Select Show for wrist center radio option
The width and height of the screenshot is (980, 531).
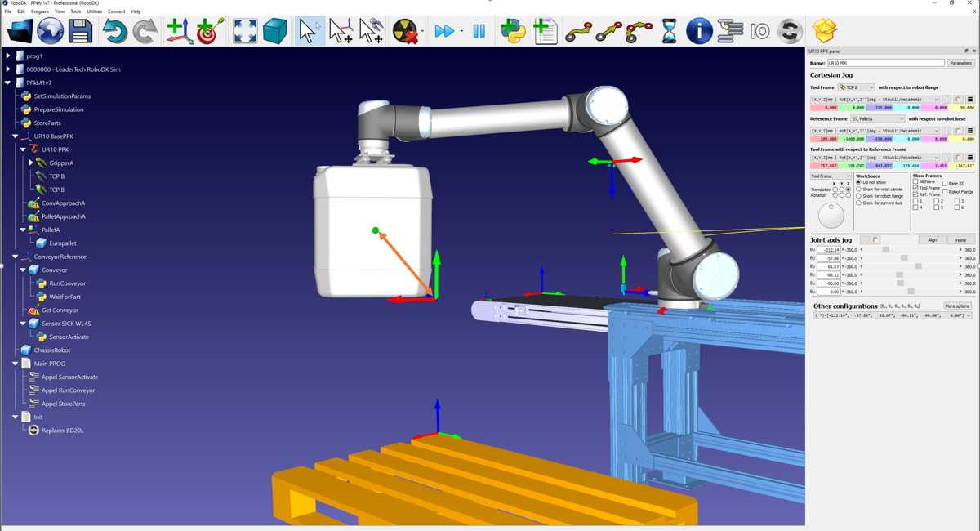(858, 190)
